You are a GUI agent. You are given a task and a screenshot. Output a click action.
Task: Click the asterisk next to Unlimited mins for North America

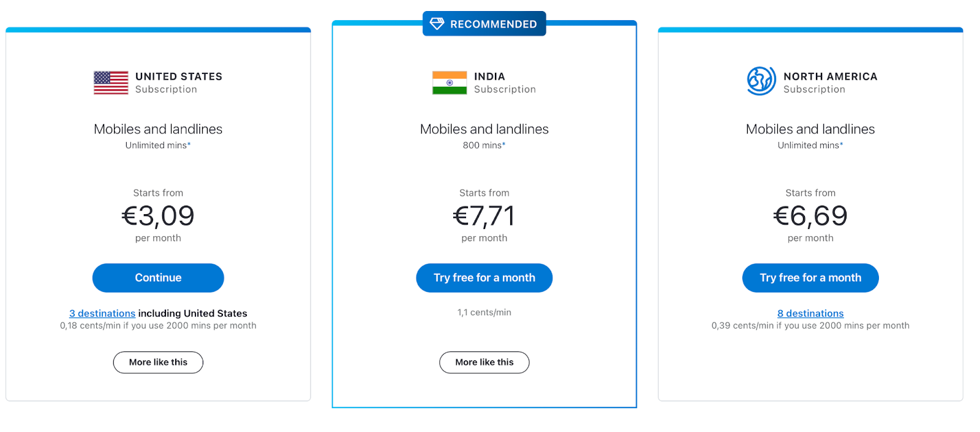click(841, 143)
